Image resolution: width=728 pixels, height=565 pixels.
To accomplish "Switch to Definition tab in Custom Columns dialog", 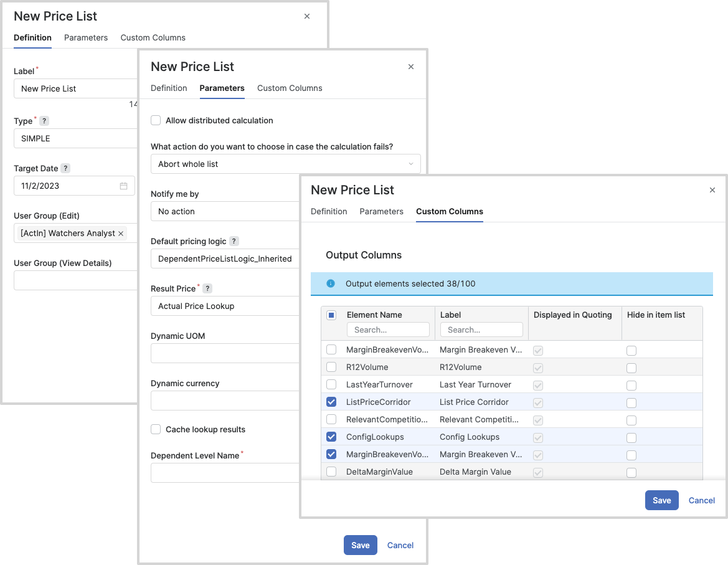I will 329,212.
